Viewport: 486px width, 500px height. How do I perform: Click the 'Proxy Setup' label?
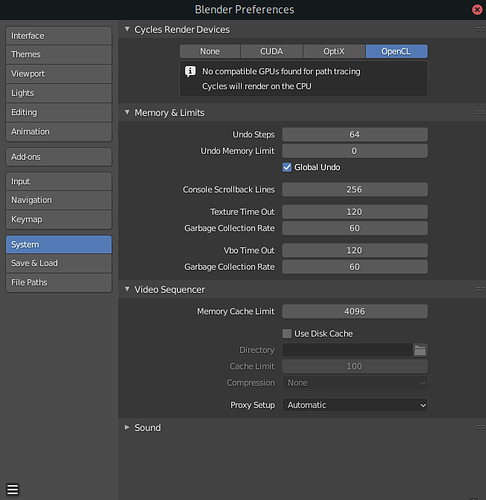253,405
